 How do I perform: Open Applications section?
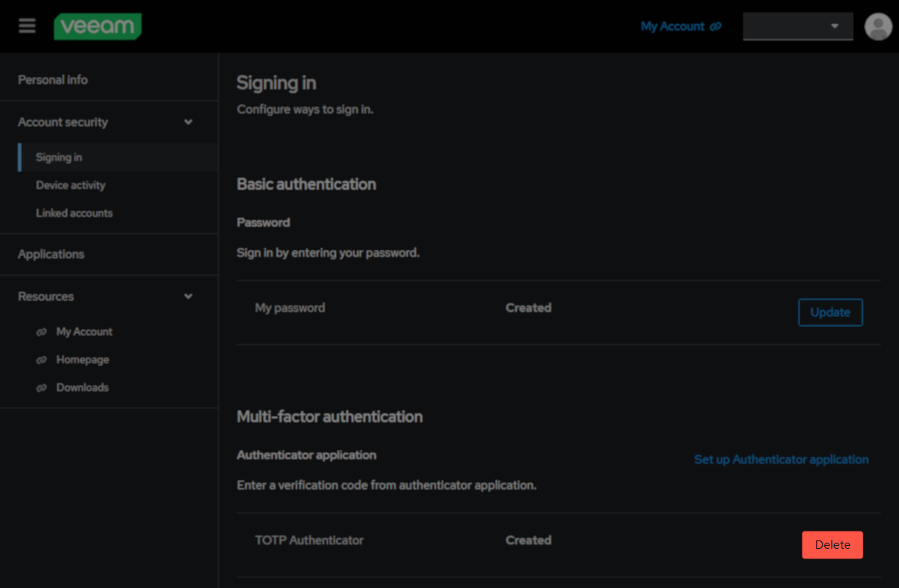(51, 254)
